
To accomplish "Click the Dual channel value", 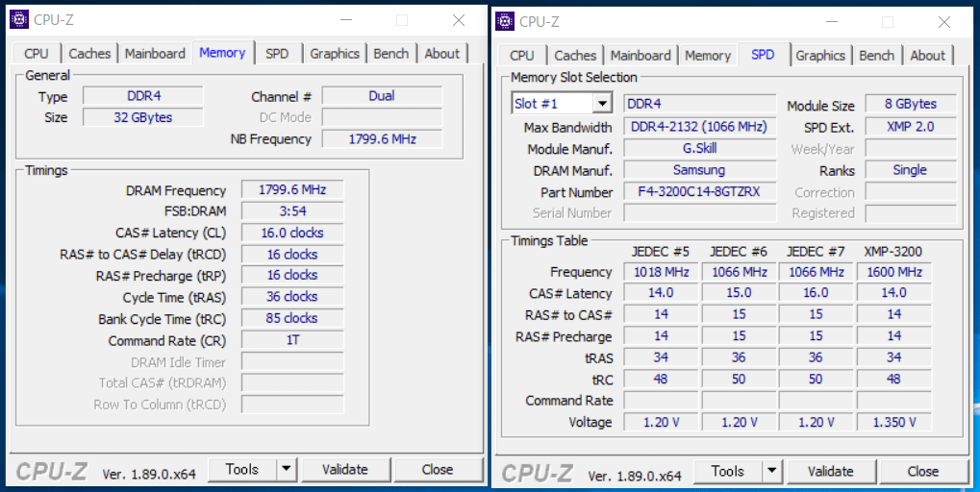I will pyautogui.click(x=382, y=96).
